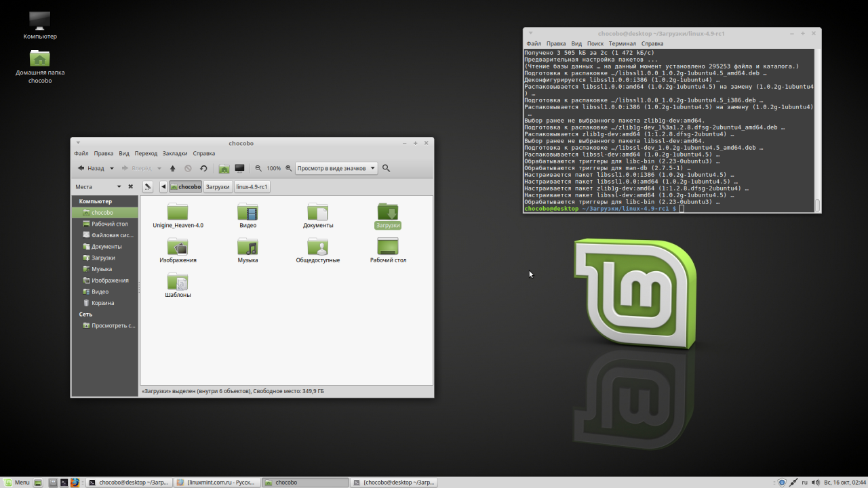
Task: Open the panel file manager launcher next to Menu
Action: (x=53, y=483)
